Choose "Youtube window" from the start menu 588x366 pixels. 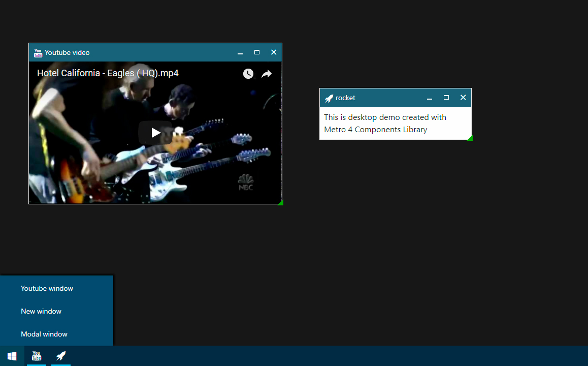(47, 288)
